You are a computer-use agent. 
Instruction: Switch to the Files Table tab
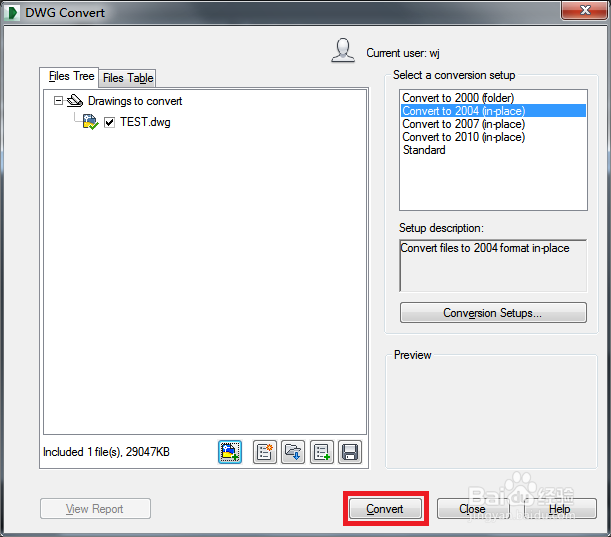128,78
